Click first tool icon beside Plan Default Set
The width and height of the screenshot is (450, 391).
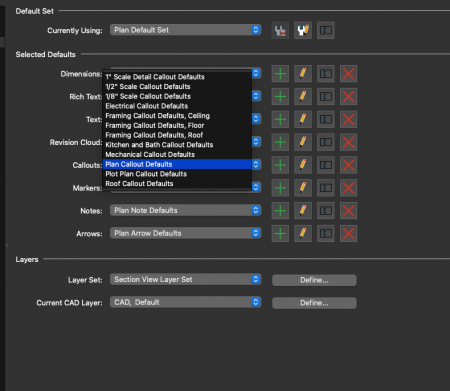point(280,30)
